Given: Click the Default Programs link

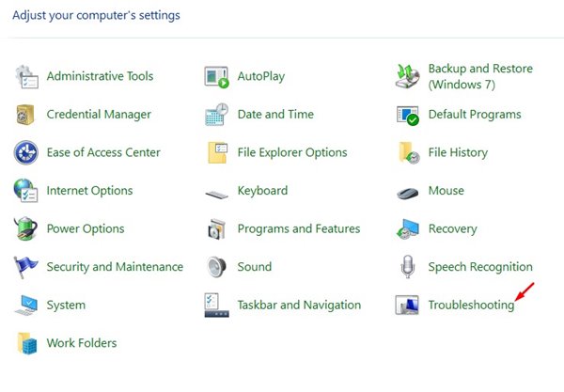Looking at the screenshot, I should pyautogui.click(x=474, y=115).
